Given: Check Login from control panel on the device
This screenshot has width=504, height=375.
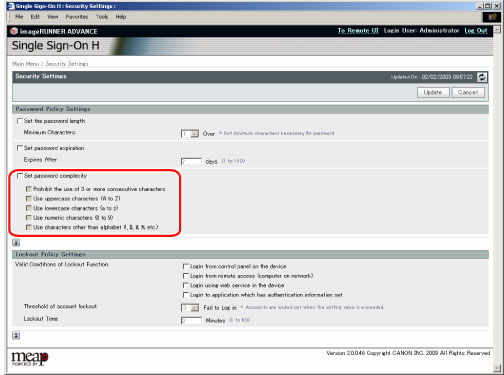Looking at the screenshot, I should point(186,266).
